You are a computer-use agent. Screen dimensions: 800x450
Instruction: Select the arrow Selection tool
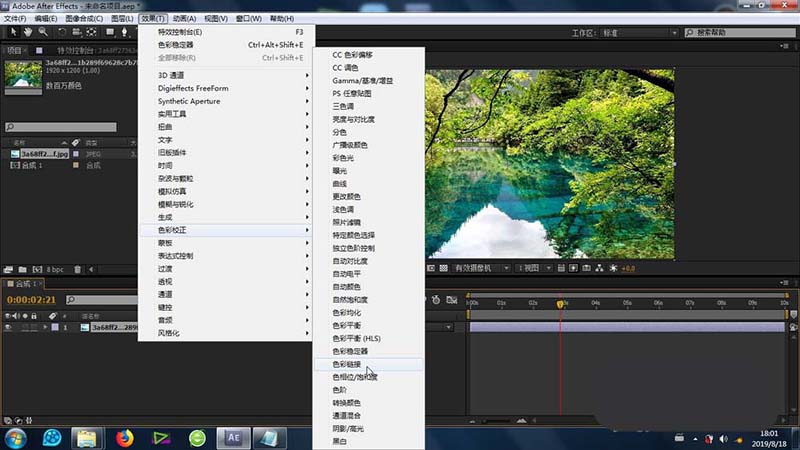pos(13,32)
